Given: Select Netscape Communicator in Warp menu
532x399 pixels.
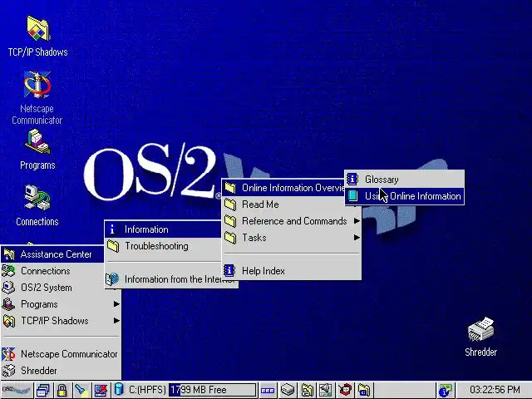Looking at the screenshot, I should click(x=61, y=354).
